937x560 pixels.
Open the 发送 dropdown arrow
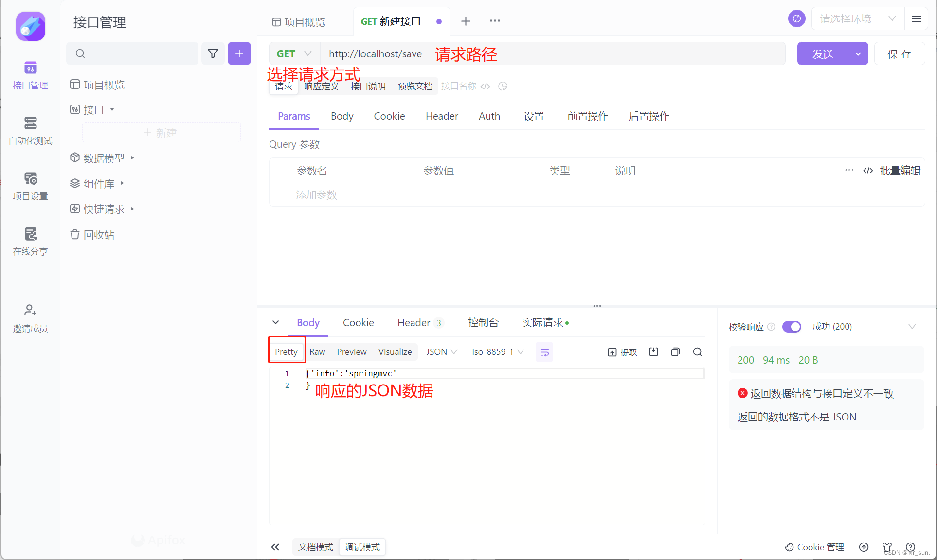(858, 53)
